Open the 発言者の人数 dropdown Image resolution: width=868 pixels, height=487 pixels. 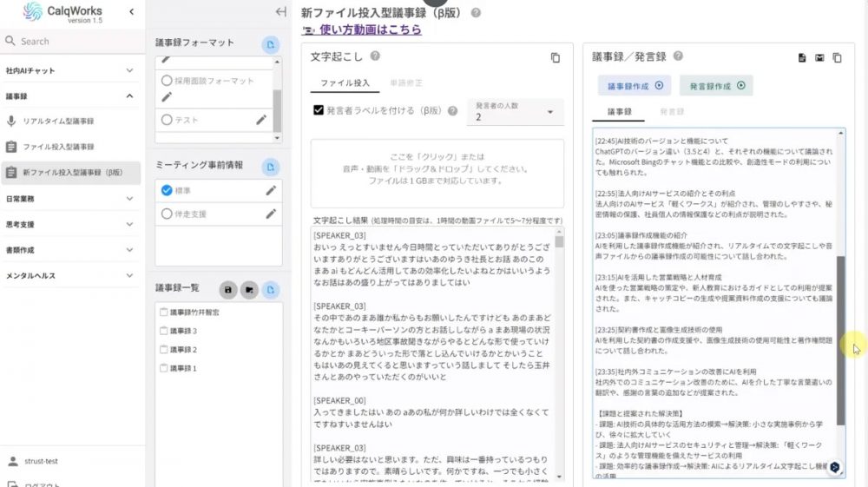pos(516,112)
